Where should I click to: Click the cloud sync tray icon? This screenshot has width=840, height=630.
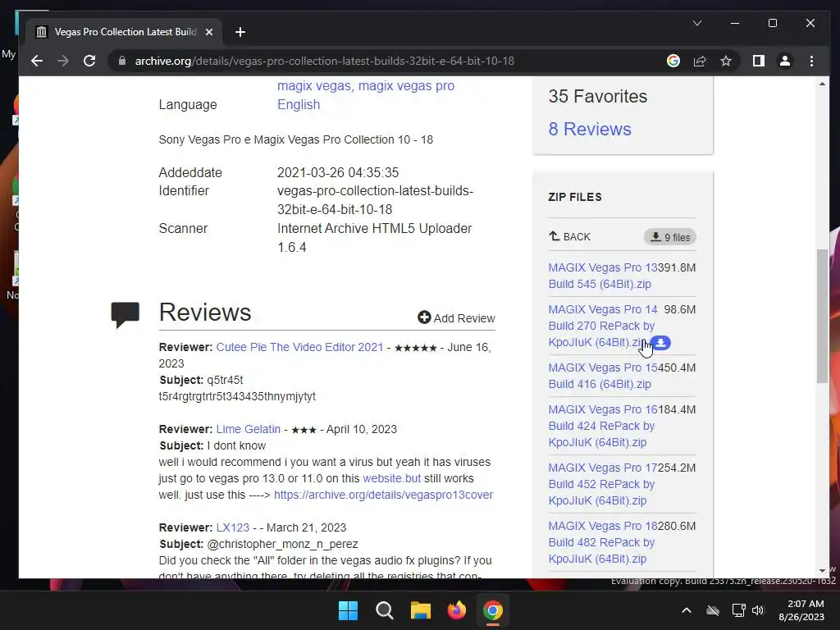(x=713, y=610)
